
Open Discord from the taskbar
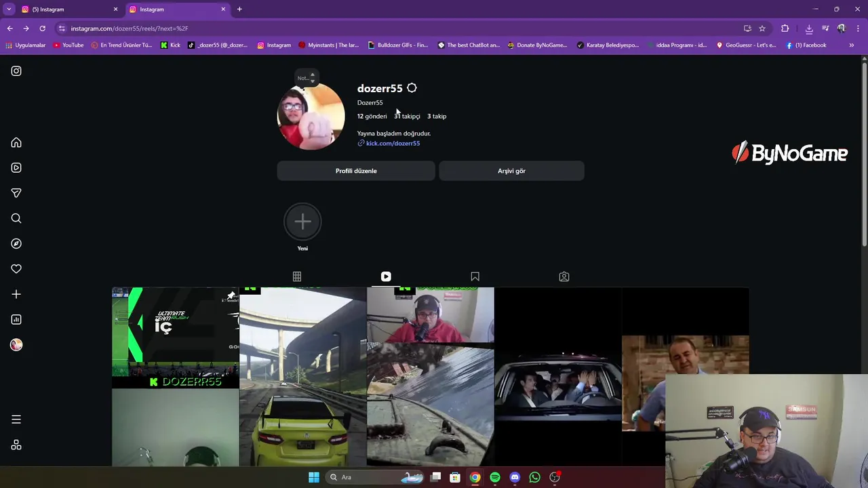point(515,477)
